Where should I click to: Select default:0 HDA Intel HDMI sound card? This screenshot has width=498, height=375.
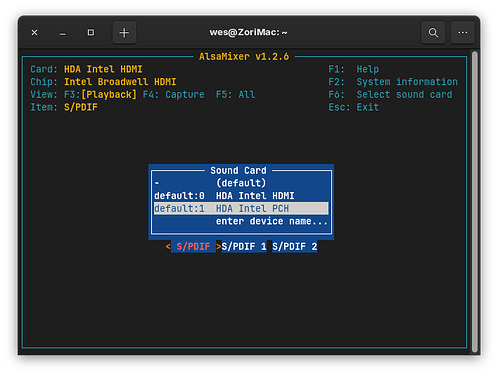[x=241, y=196]
